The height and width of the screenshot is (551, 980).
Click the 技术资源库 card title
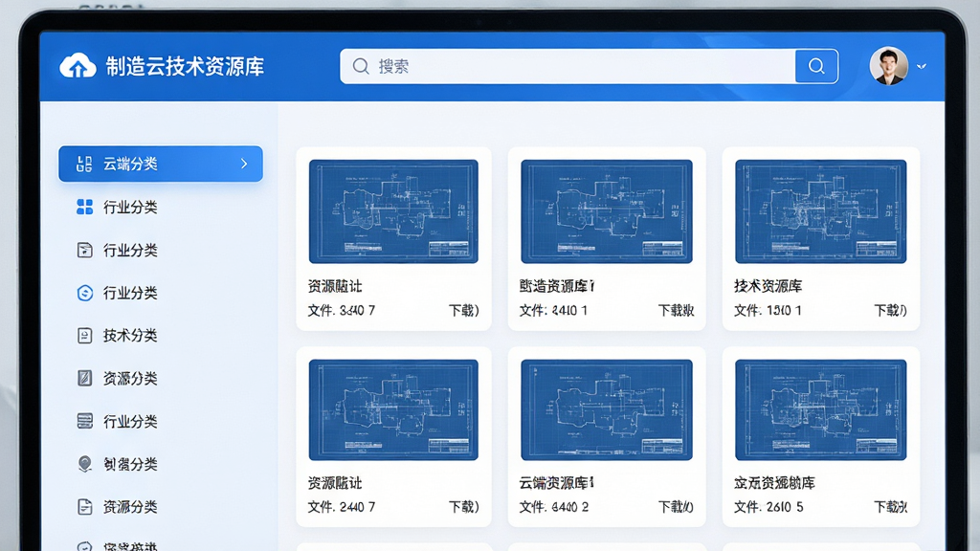[768, 286]
